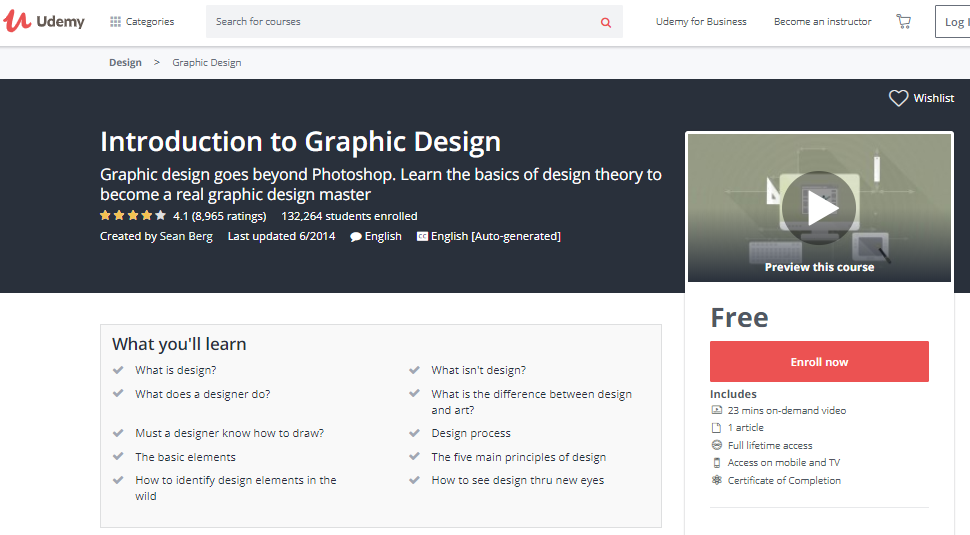The width and height of the screenshot is (970, 535).
Task: Click checkmark beside 'What isn't design?'
Action: 414,370
